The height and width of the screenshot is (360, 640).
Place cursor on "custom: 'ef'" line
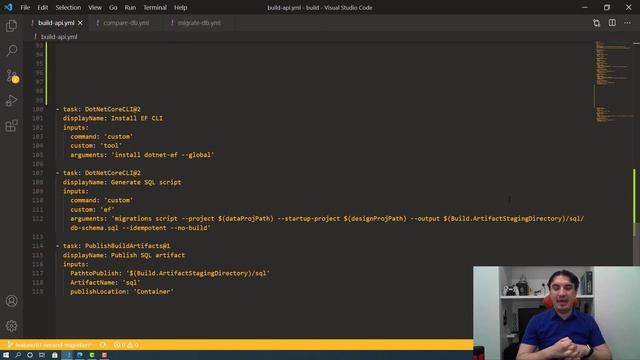92,210
